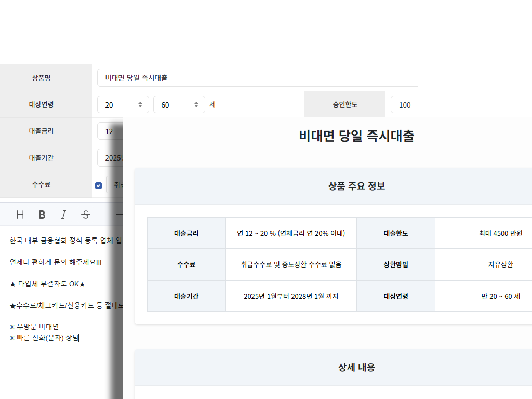Viewport: 532px width, 399px height.
Task: Toggle bold formatting in the text toolbar
Action: 42,214
